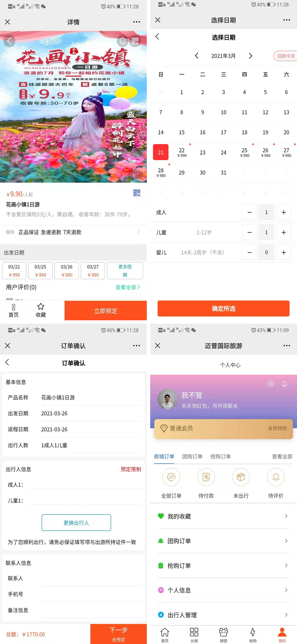Open the 未出行 orders icon
This screenshot has height=644, width=297.
[x=241, y=477]
